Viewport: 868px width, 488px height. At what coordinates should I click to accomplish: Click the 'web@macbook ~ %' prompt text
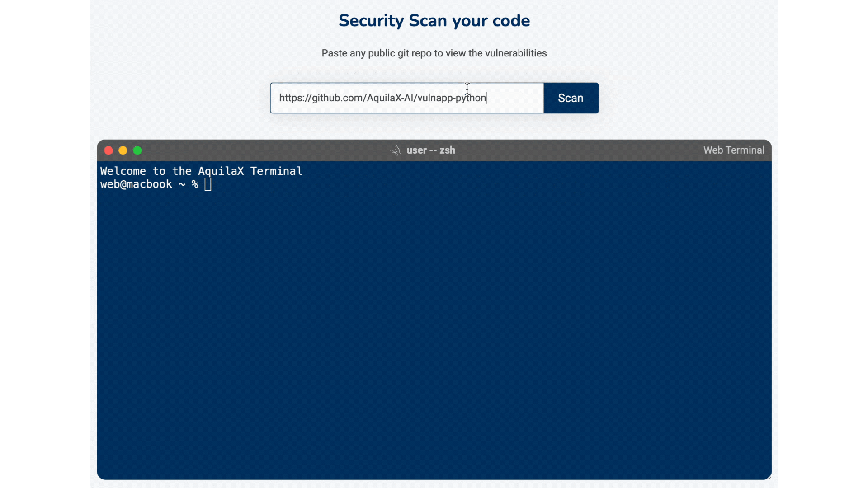click(x=149, y=184)
